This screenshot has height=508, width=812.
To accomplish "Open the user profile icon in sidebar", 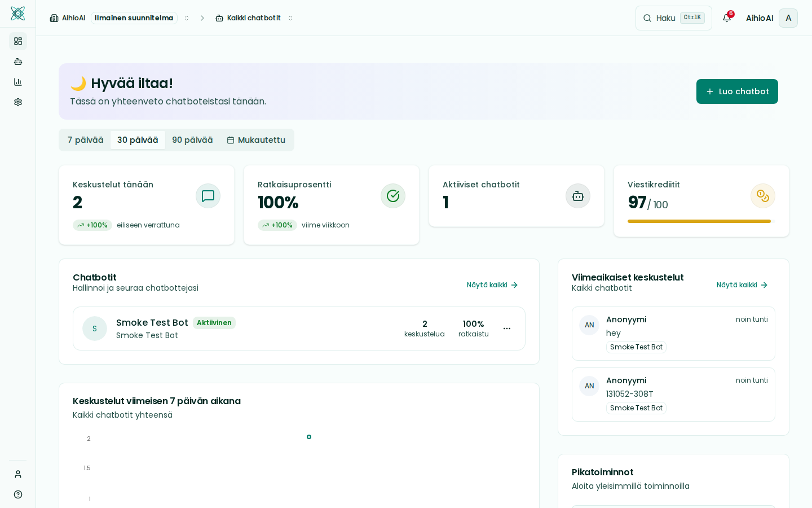I will [x=18, y=474].
